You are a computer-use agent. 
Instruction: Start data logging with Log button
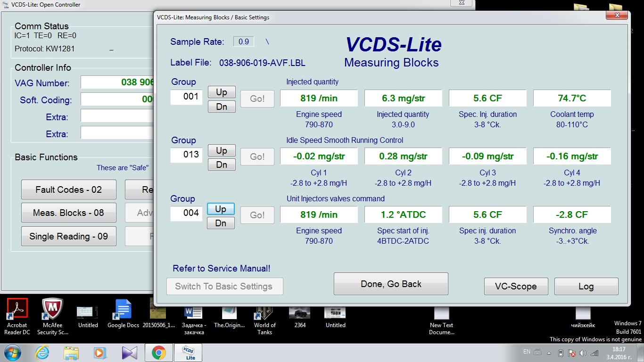(586, 286)
